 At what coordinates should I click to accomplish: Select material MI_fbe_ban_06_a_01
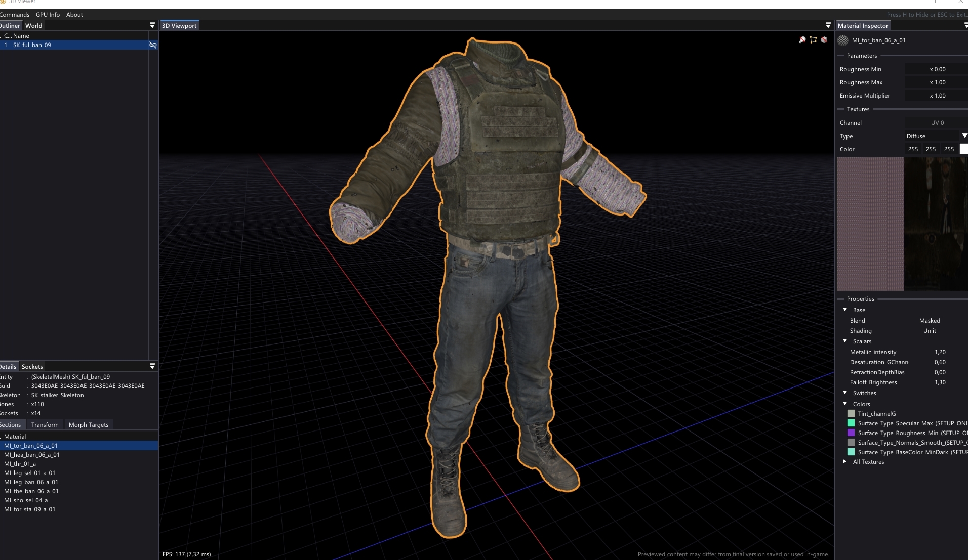point(79,491)
